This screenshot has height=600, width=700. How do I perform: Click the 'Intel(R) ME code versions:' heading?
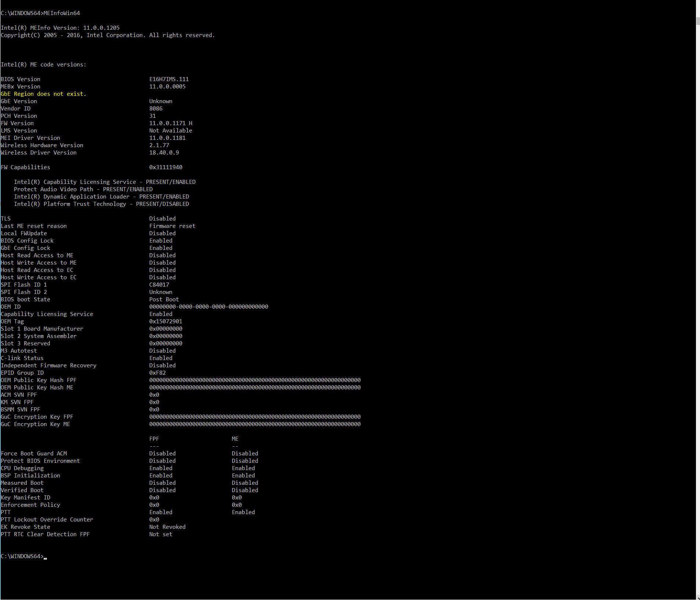pos(44,65)
